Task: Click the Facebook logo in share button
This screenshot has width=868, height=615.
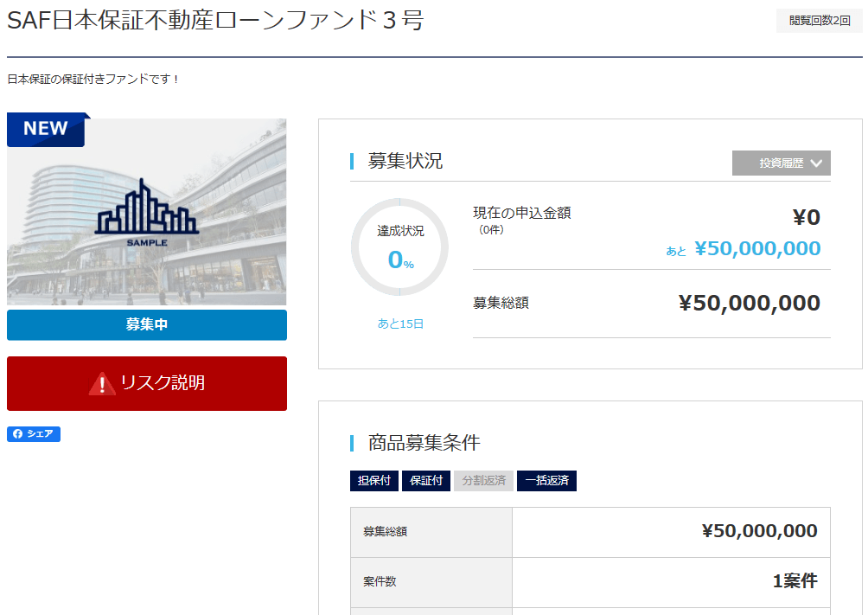Action: (17, 434)
